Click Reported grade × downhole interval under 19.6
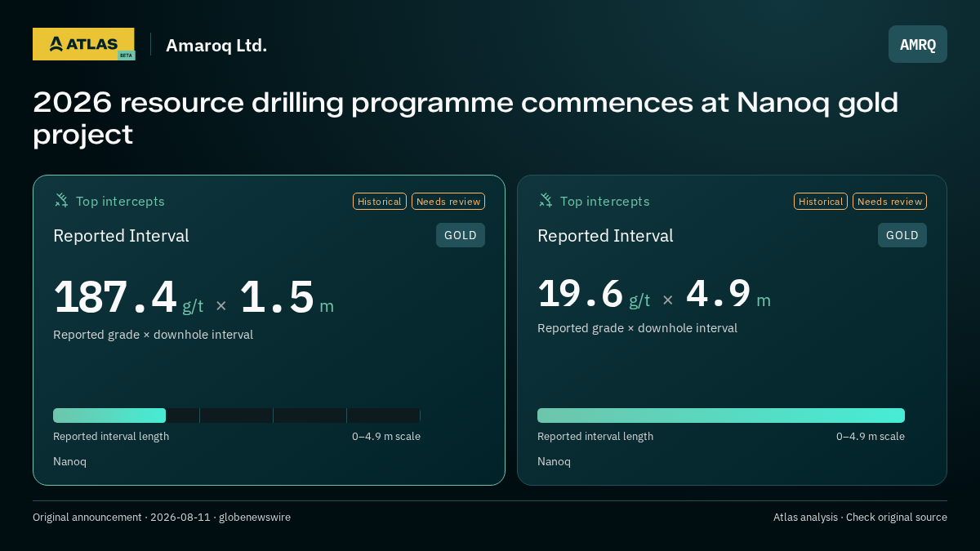Viewport: 980px width, 551px height. pos(637,328)
